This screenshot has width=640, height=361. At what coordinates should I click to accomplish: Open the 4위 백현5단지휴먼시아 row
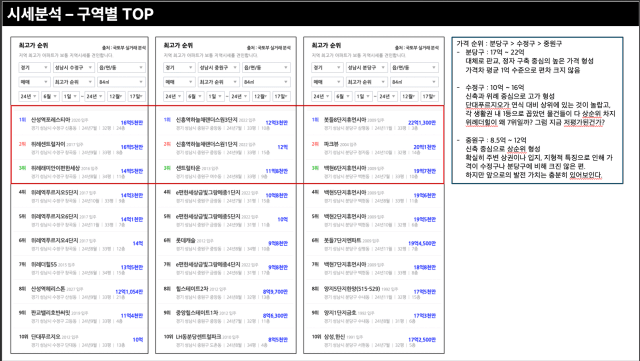point(374,196)
